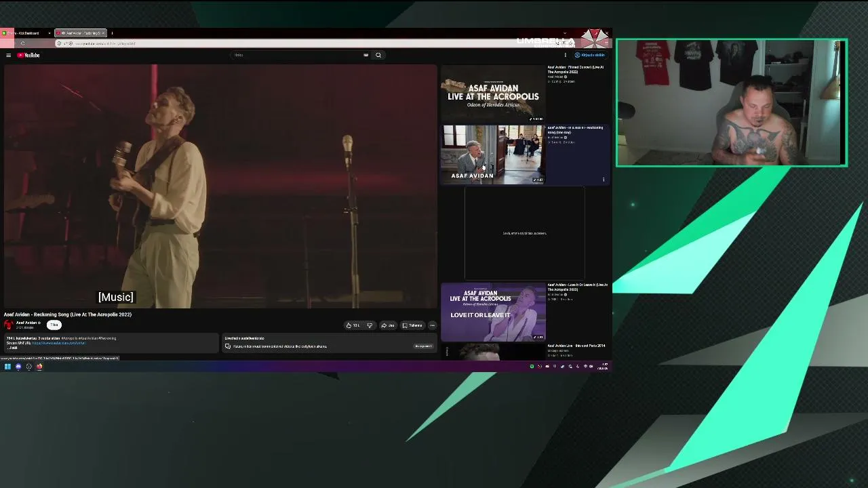868x488 pixels.
Task: Open more actions menu below the video
Action: [432, 325]
